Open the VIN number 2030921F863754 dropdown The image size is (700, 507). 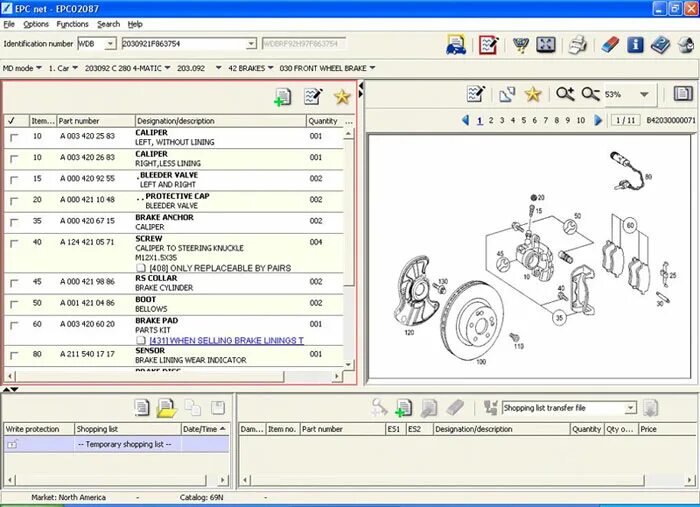pyautogui.click(x=251, y=44)
